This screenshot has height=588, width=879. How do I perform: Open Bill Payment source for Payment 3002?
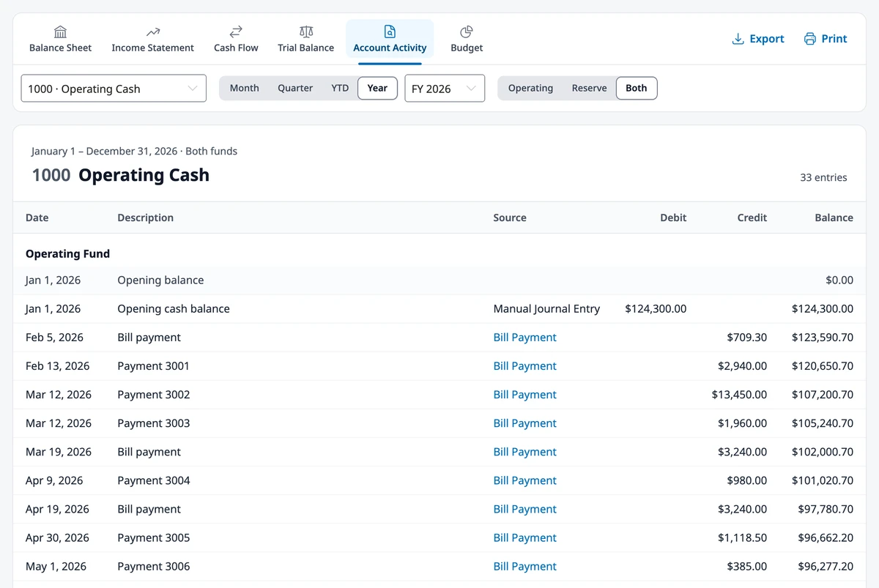pyautogui.click(x=524, y=395)
